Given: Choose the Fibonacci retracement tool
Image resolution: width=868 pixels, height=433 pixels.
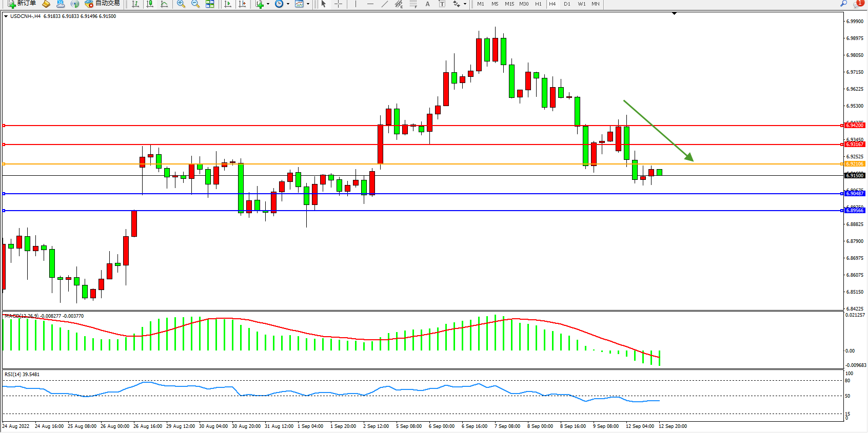Looking at the screenshot, I should (413, 4).
